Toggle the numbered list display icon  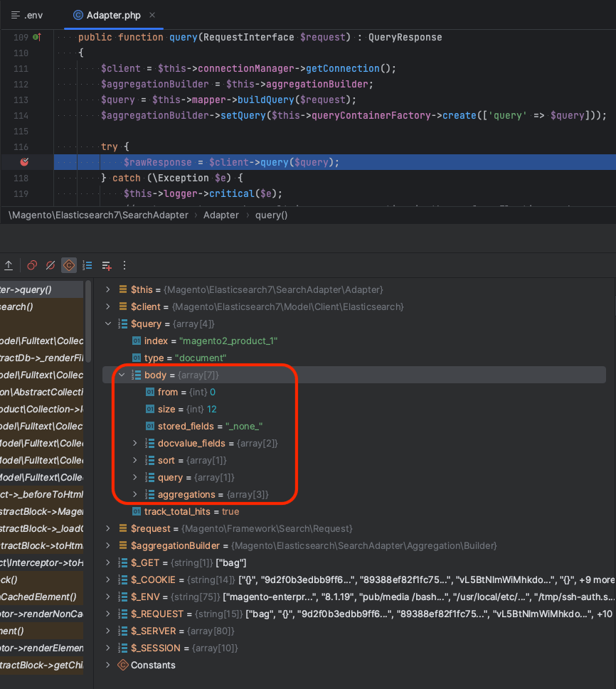pyautogui.click(x=87, y=265)
